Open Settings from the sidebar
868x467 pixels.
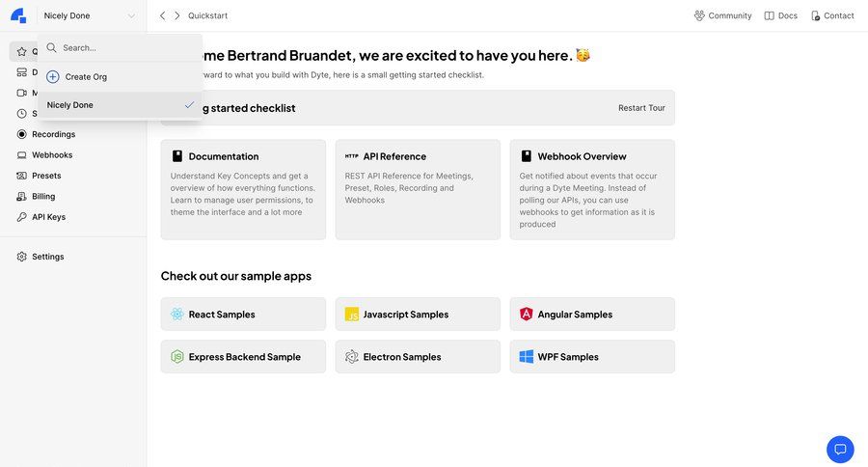tap(47, 257)
